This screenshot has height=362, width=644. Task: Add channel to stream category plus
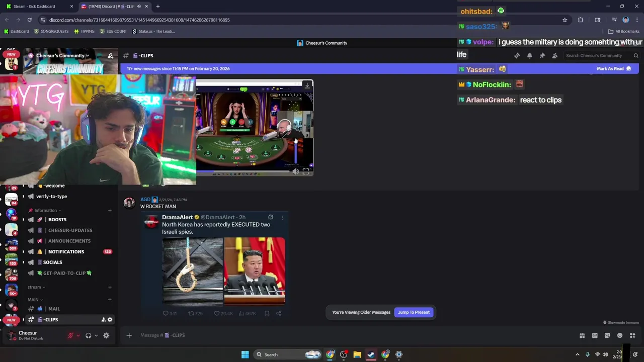110,287
